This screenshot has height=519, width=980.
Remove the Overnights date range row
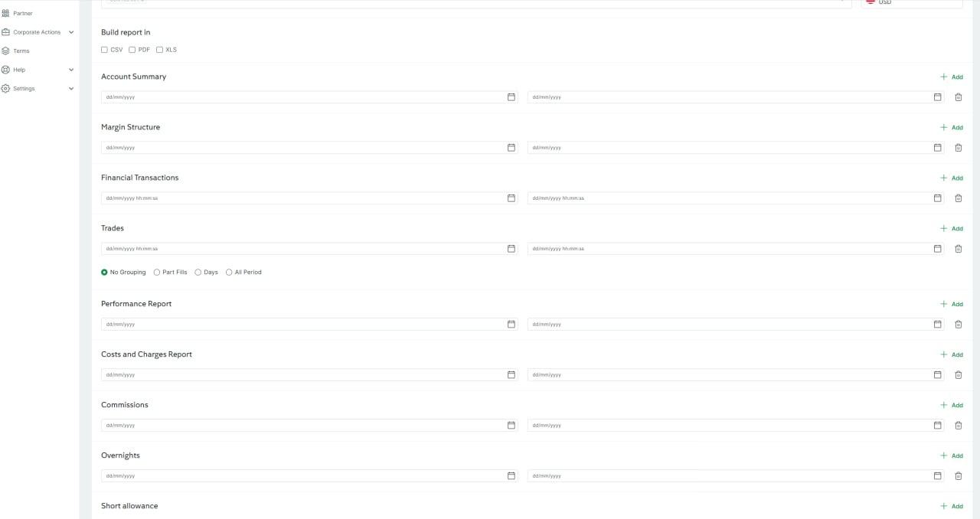tap(958, 476)
